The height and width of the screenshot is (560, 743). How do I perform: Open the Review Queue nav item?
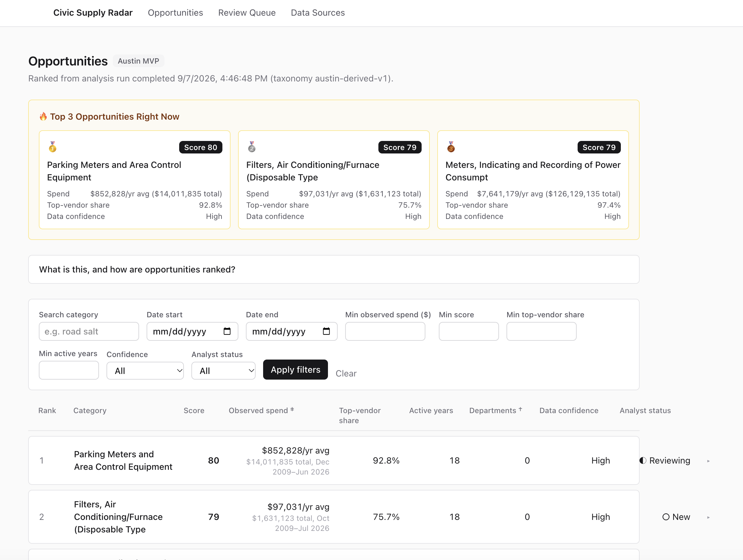coord(247,13)
